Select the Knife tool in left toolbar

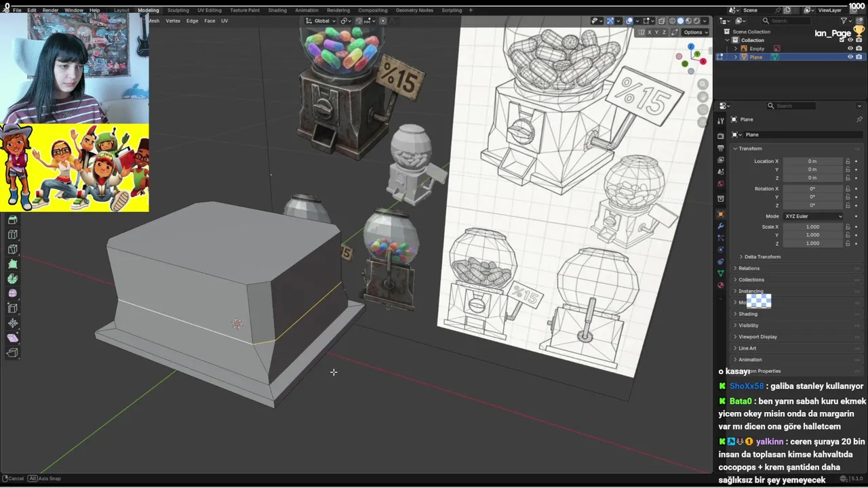tap(12, 249)
